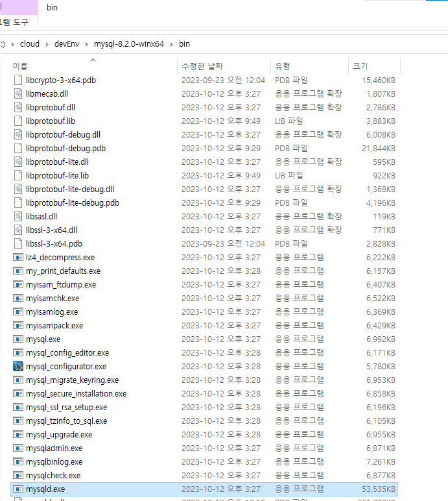Image resolution: width=448 pixels, height=501 pixels.
Task: Click the libssl-3-x64.dll file icon
Action: coord(18,230)
